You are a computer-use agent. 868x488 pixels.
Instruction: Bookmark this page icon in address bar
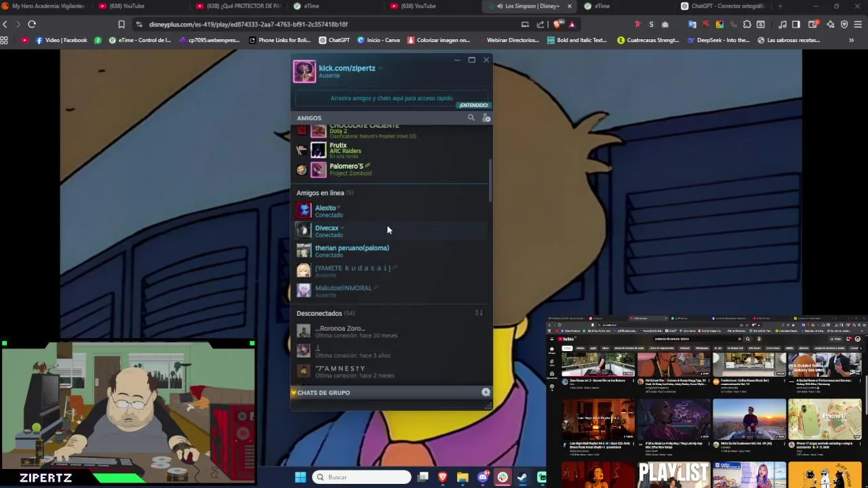tap(121, 24)
